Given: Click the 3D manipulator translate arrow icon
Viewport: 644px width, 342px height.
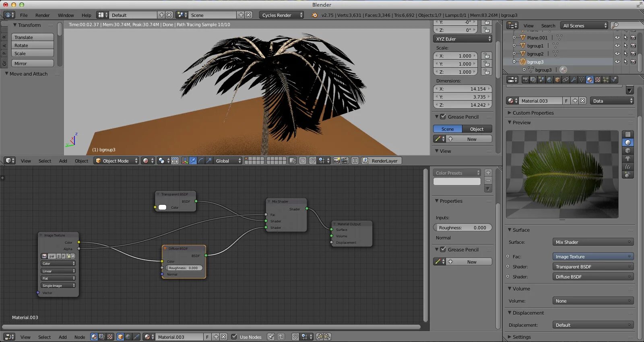Looking at the screenshot, I should pos(193,161).
